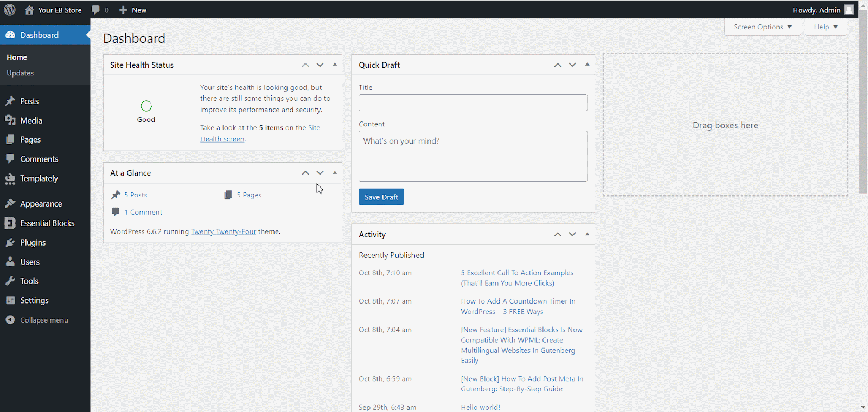Image resolution: width=868 pixels, height=412 pixels.
Task: Move Site Health Status box up
Action: pyautogui.click(x=305, y=65)
